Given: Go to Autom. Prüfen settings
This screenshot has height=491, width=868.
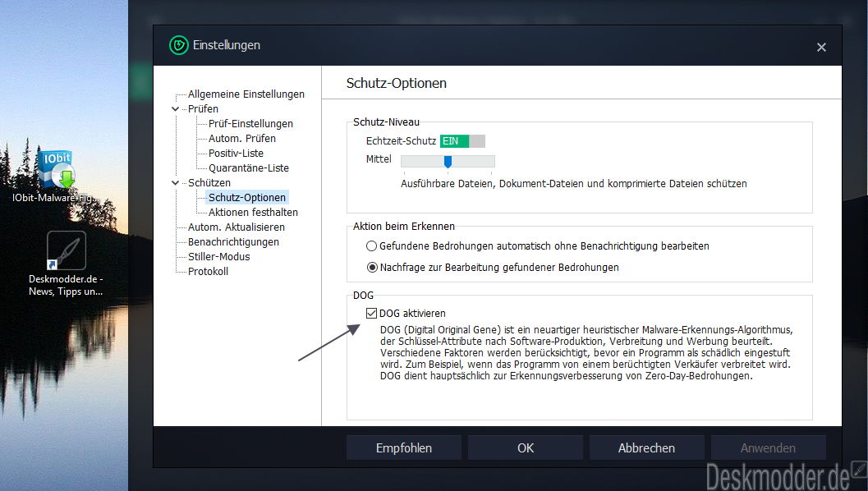Looking at the screenshot, I should click(242, 139).
